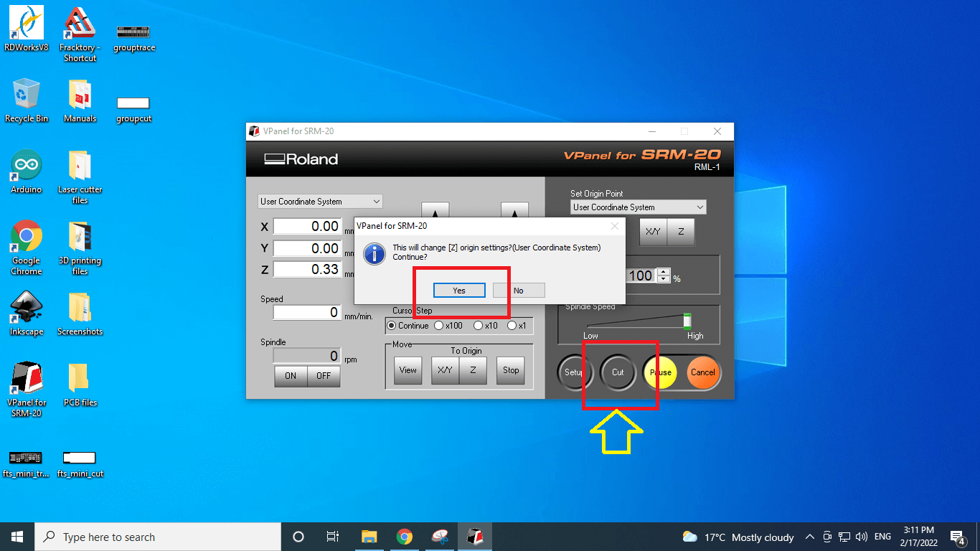The image size is (980, 551).
Task: Select x10 cursor step option
Action: tap(486, 326)
